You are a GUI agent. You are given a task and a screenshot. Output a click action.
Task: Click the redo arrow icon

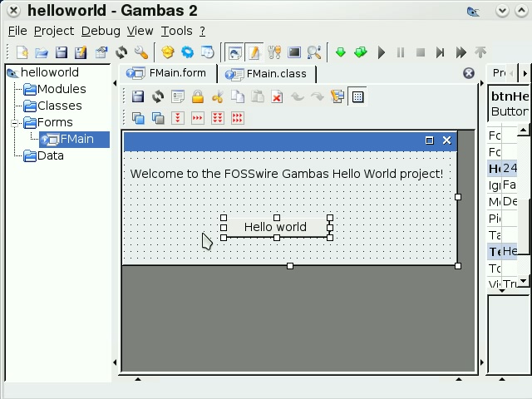click(x=318, y=96)
